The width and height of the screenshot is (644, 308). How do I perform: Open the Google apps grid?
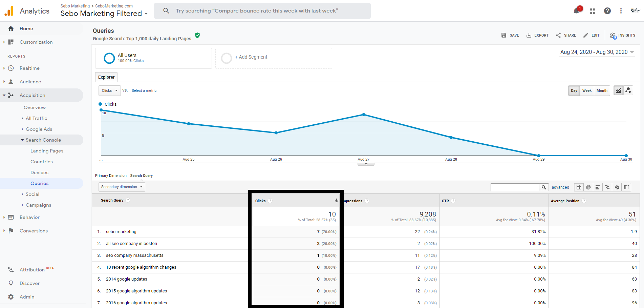pos(592,11)
